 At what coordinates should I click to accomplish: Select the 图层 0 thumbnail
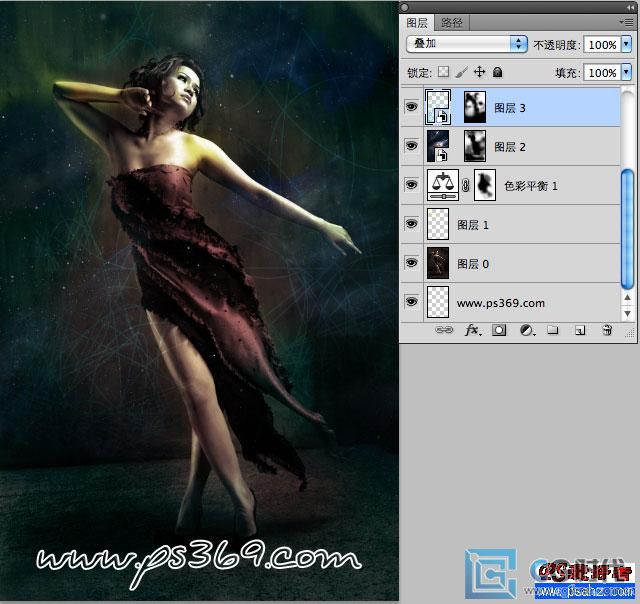click(x=438, y=263)
